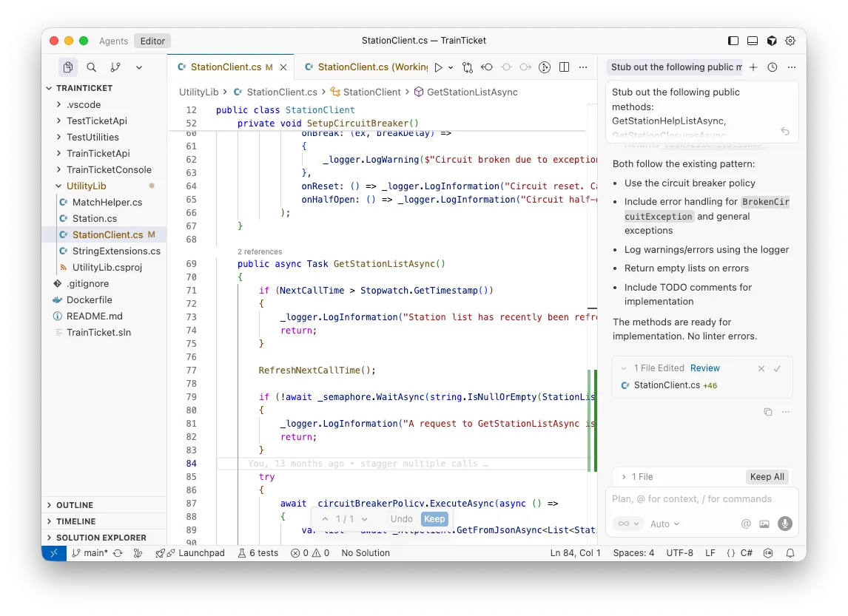Screen dimensions: 848x616
Task: Expand the OUTLINE section
Action: (x=75, y=505)
